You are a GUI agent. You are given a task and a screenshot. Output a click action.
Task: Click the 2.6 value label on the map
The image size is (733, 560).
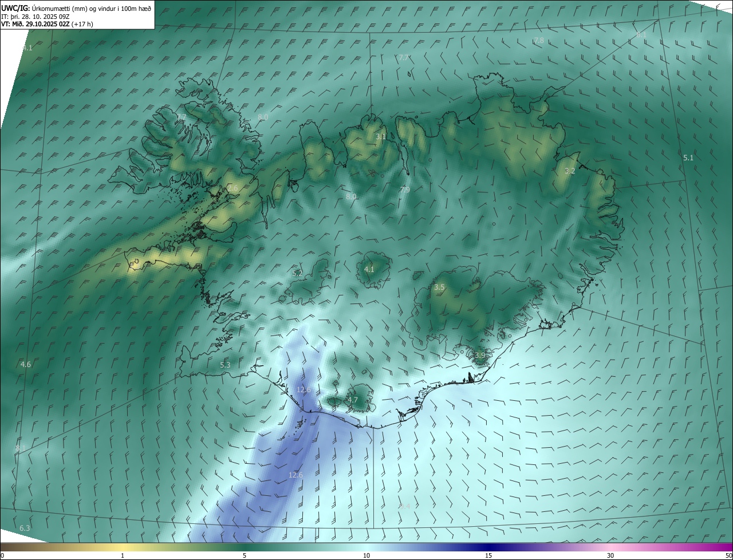tap(232, 188)
